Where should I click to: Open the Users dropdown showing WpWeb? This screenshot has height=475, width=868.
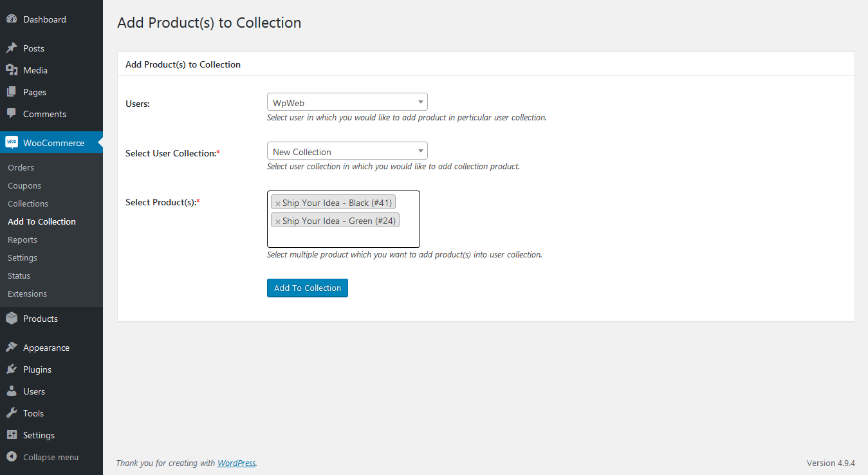(347, 102)
